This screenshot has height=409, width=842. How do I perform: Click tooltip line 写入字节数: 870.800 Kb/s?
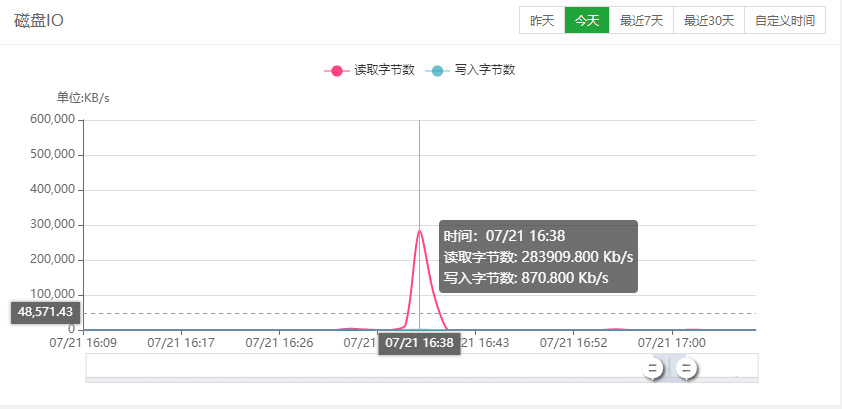526,278
